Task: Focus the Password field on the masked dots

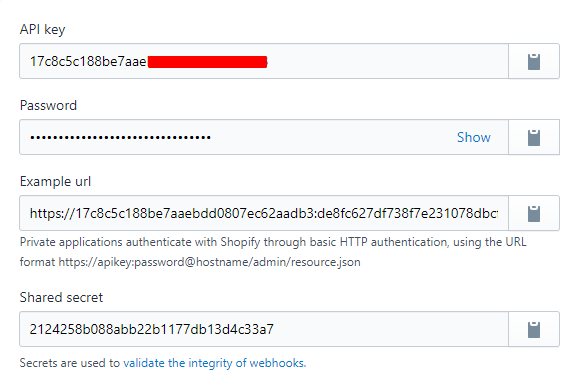Action: pos(120,138)
